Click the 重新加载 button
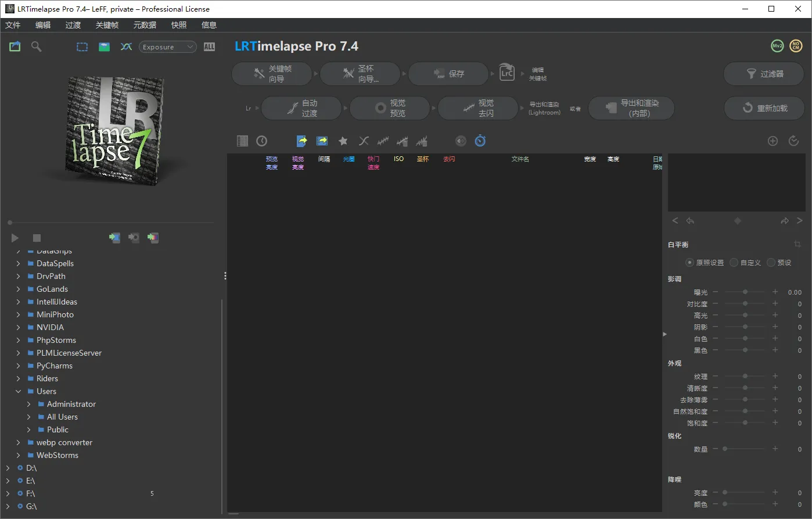Image resolution: width=812 pixels, height=519 pixels. pos(764,108)
